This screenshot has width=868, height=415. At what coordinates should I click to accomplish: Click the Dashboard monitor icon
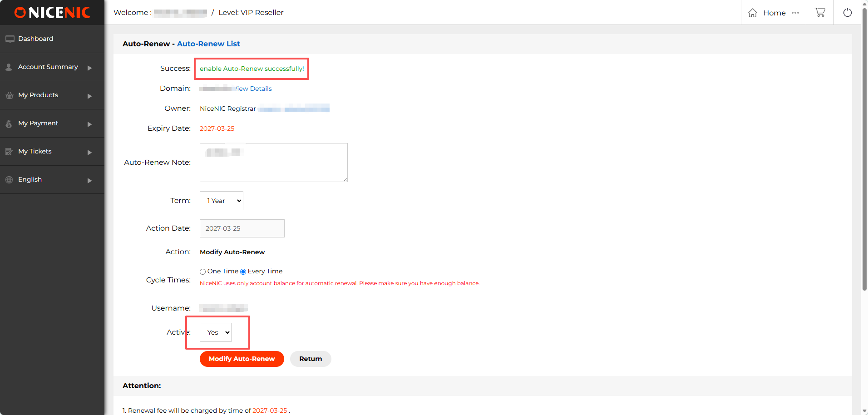pos(10,39)
